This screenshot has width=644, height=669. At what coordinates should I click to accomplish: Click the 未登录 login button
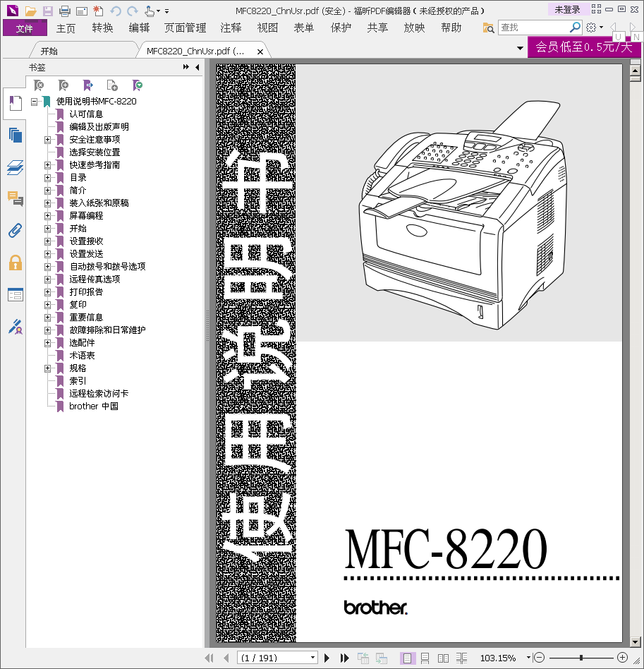tap(567, 9)
